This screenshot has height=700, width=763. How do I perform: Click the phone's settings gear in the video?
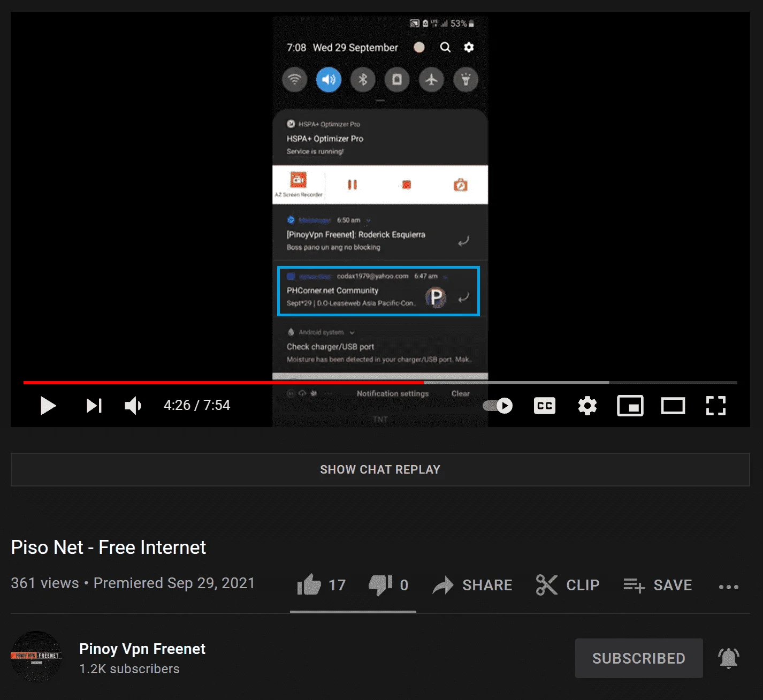pos(469,48)
